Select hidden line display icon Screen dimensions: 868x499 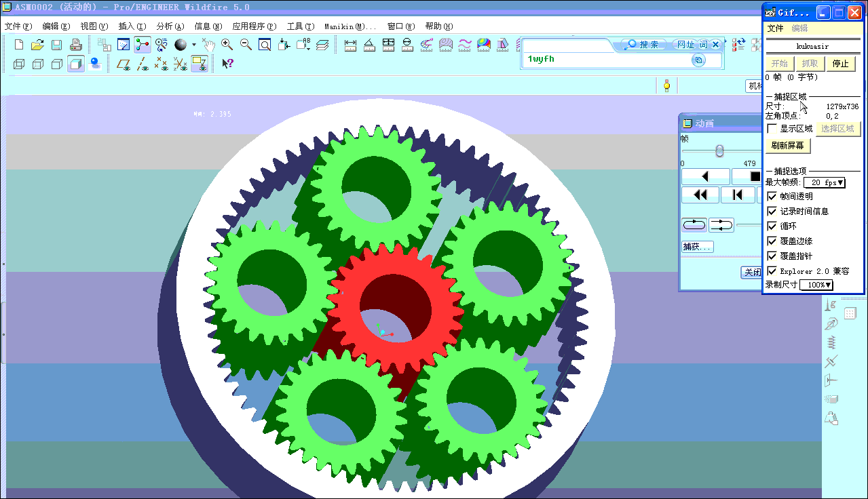[x=38, y=64]
